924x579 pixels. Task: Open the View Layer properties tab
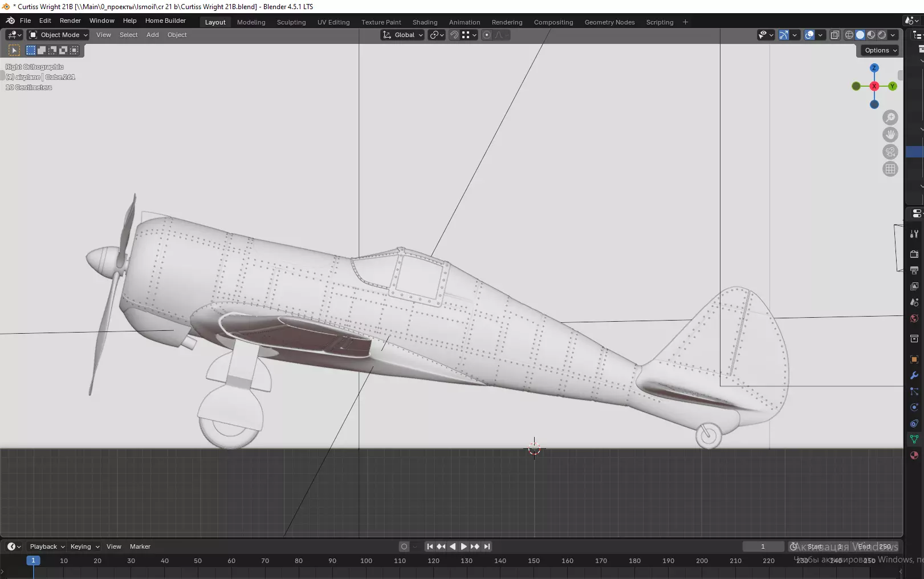point(914,286)
